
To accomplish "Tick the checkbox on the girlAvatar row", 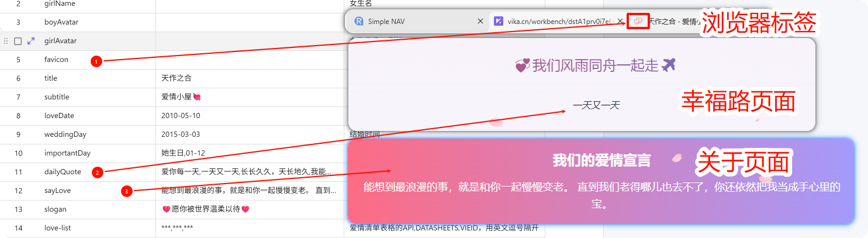I will click(18, 41).
